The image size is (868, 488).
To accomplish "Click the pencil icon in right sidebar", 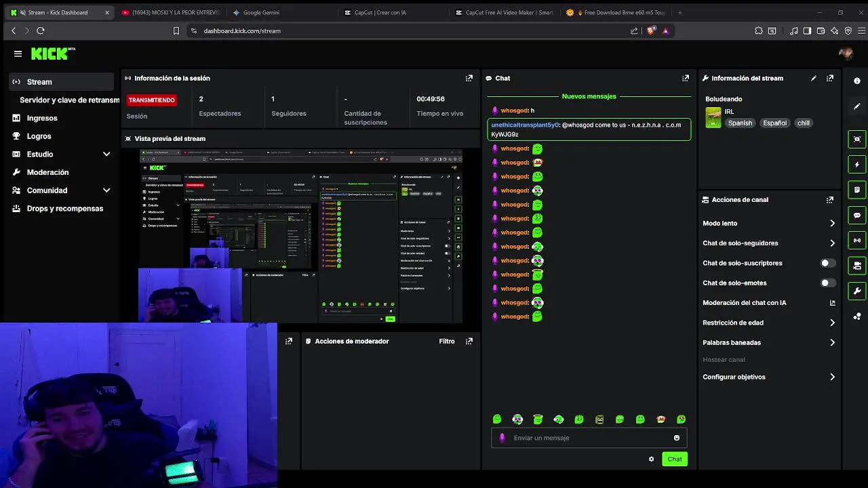I will [x=857, y=106].
